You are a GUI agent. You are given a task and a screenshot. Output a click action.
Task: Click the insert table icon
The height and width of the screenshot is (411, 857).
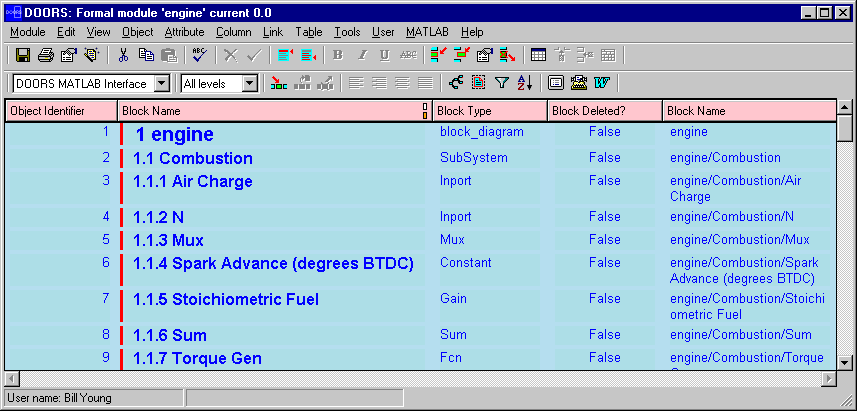pyautogui.click(x=538, y=55)
